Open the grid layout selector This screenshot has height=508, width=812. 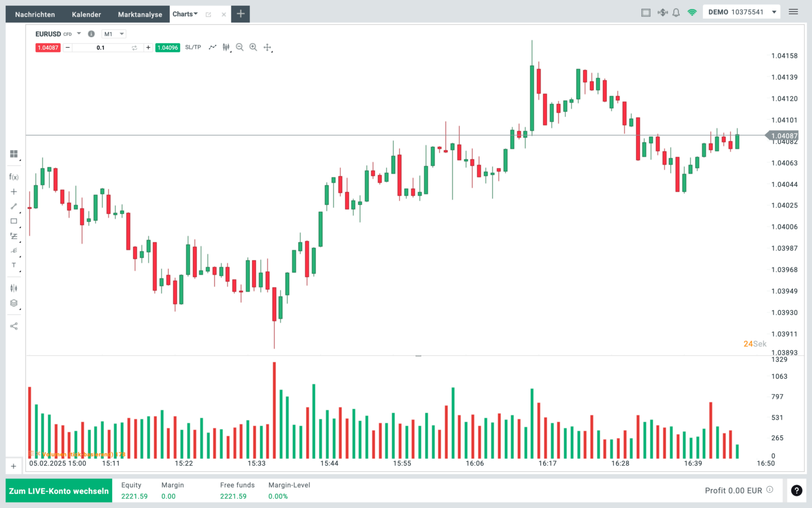coord(14,154)
